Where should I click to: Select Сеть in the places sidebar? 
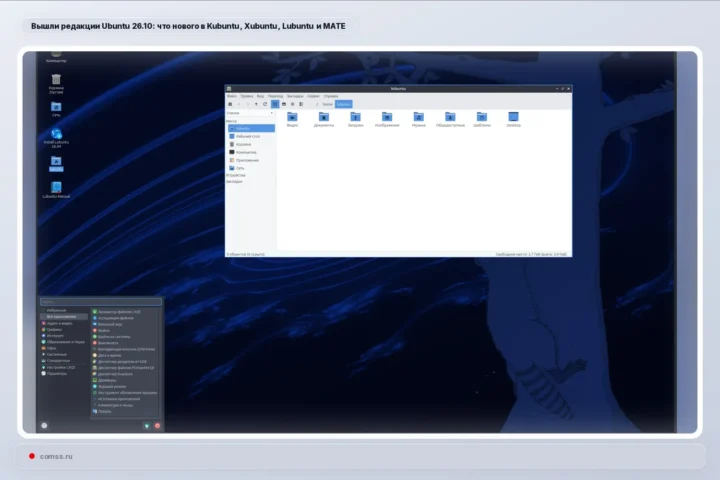(251, 168)
